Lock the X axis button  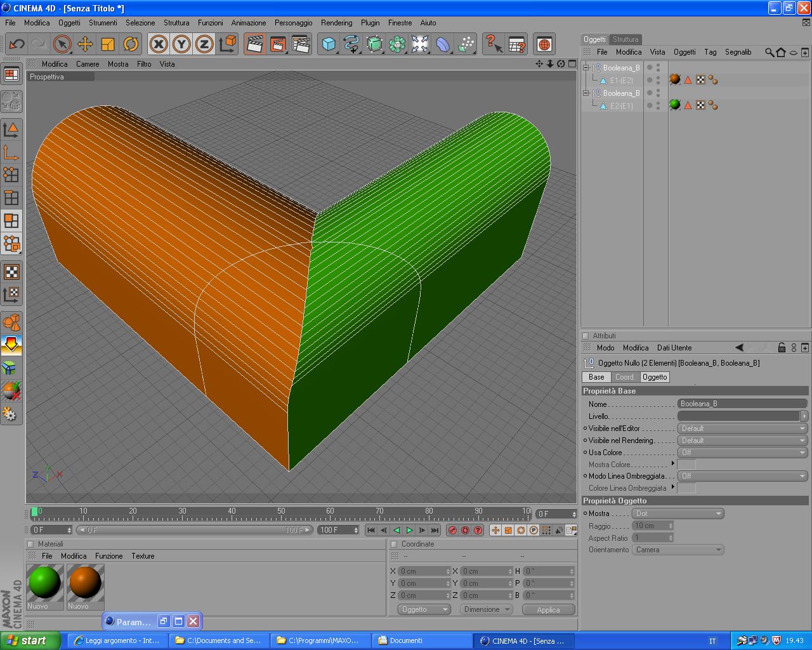(159, 44)
